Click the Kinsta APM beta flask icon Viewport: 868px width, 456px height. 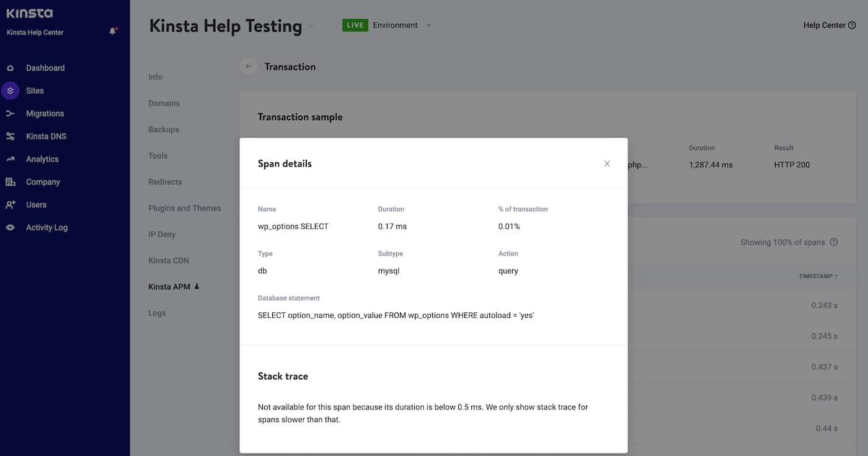click(197, 287)
